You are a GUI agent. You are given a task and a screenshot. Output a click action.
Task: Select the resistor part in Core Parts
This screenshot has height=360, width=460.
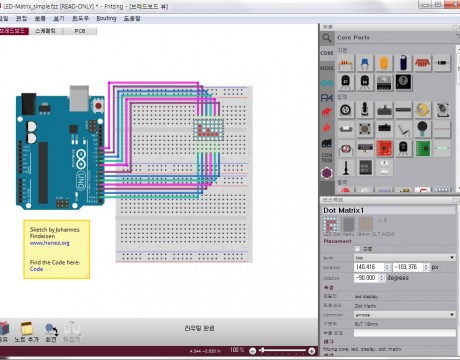click(x=346, y=63)
